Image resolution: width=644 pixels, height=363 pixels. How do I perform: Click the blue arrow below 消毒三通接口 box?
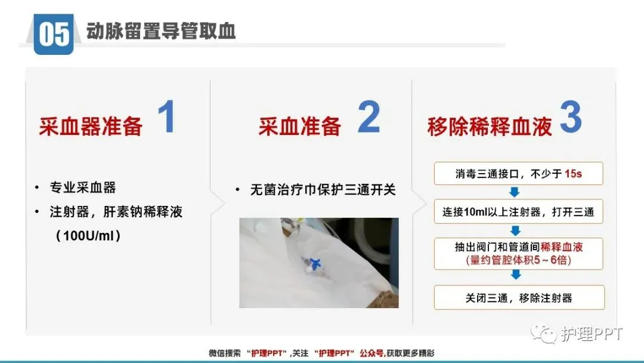pyautogui.click(x=514, y=192)
